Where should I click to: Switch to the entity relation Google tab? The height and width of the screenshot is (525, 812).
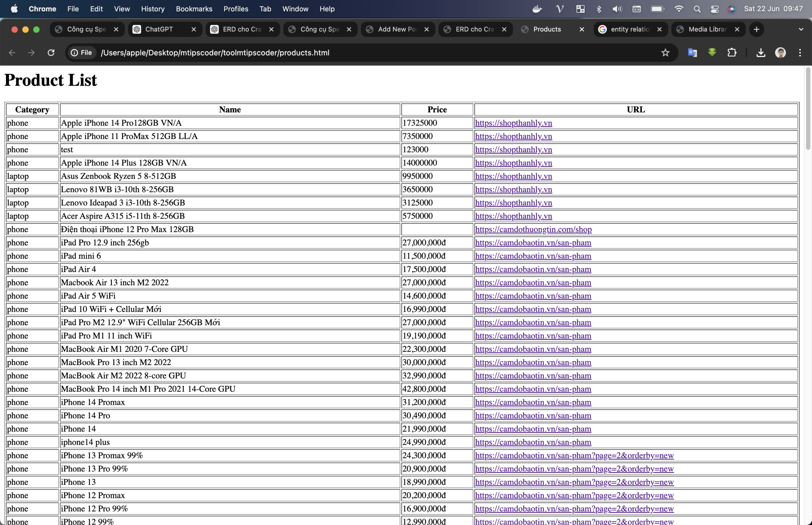(x=631, y=29)
